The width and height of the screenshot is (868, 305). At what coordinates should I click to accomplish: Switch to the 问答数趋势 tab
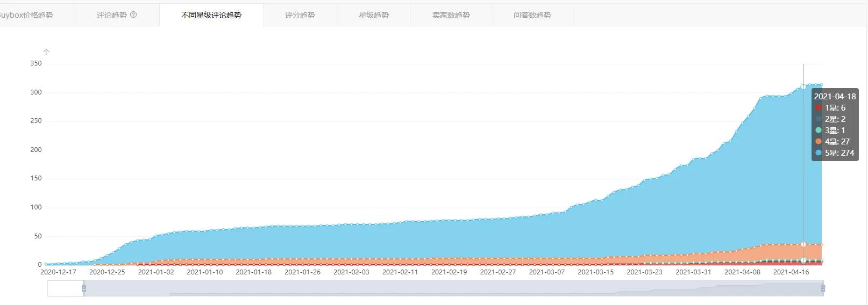point(532,15)
